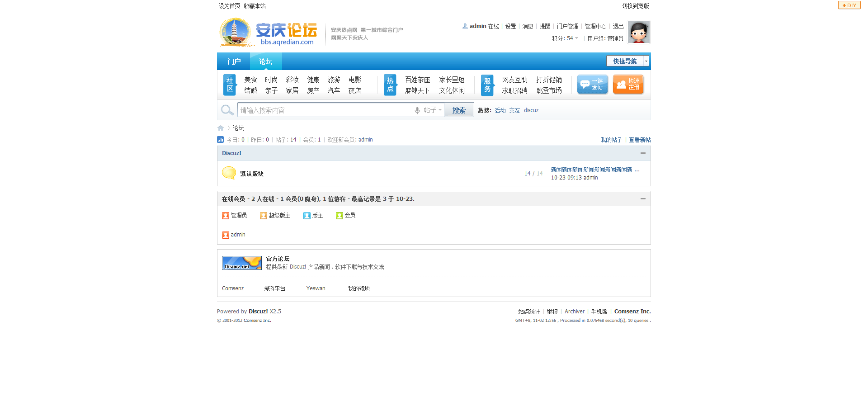Open the 漫游平台 friend link
The width and height of the screenshot is (868, 411).
click(x=275, y=288)
